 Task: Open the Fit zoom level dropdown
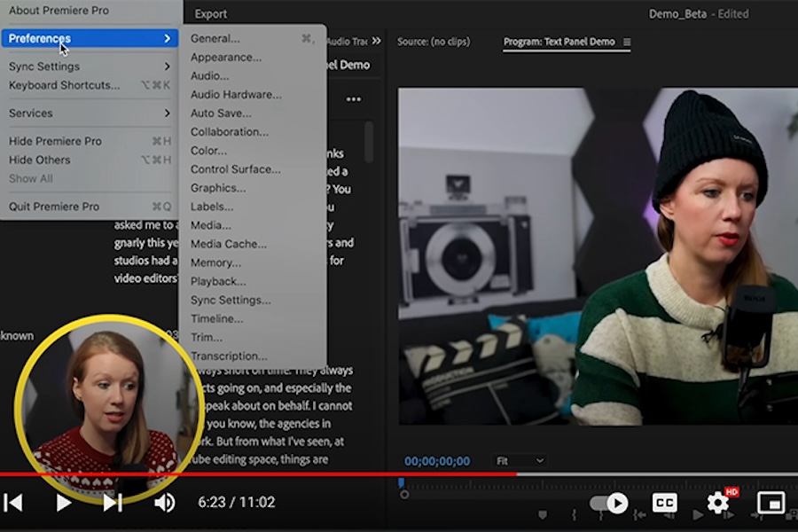click(x=519, y=461)
